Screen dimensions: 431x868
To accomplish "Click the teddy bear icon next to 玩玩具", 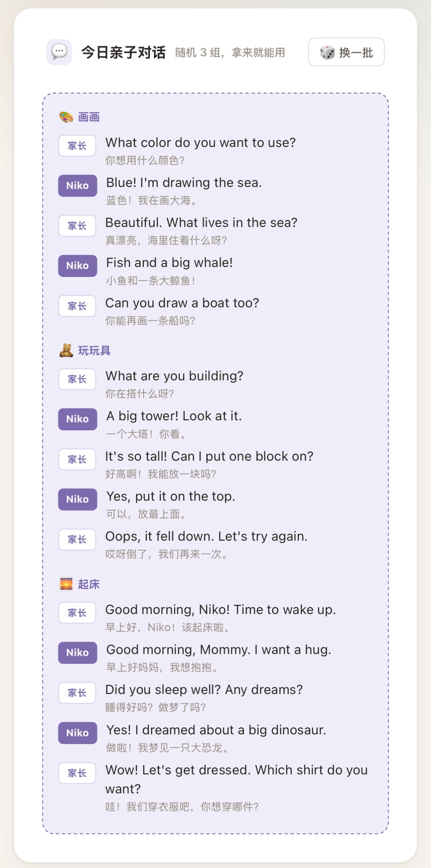I will pos(66,351).
